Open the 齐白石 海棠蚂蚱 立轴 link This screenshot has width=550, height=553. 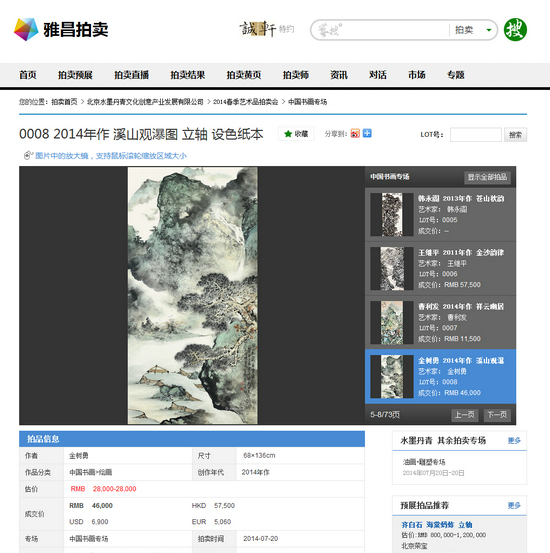[437, 525]
